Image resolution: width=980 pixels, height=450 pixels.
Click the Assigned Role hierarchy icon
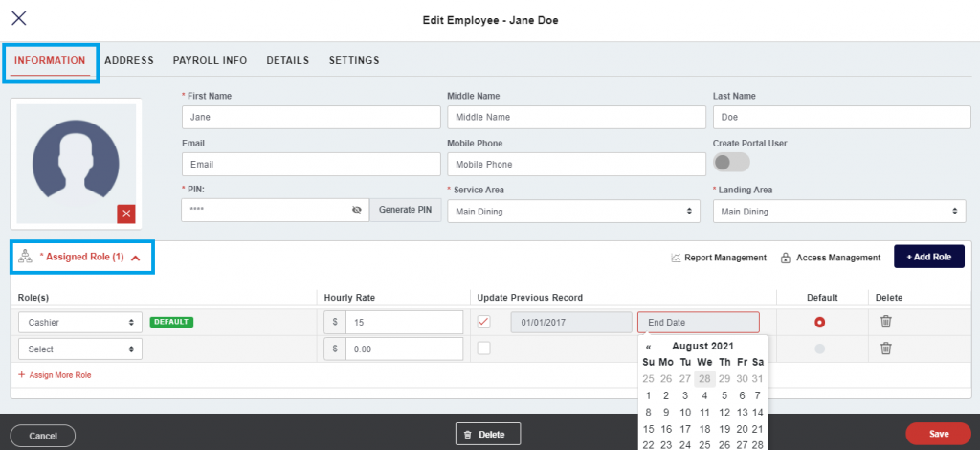(26, 257)
